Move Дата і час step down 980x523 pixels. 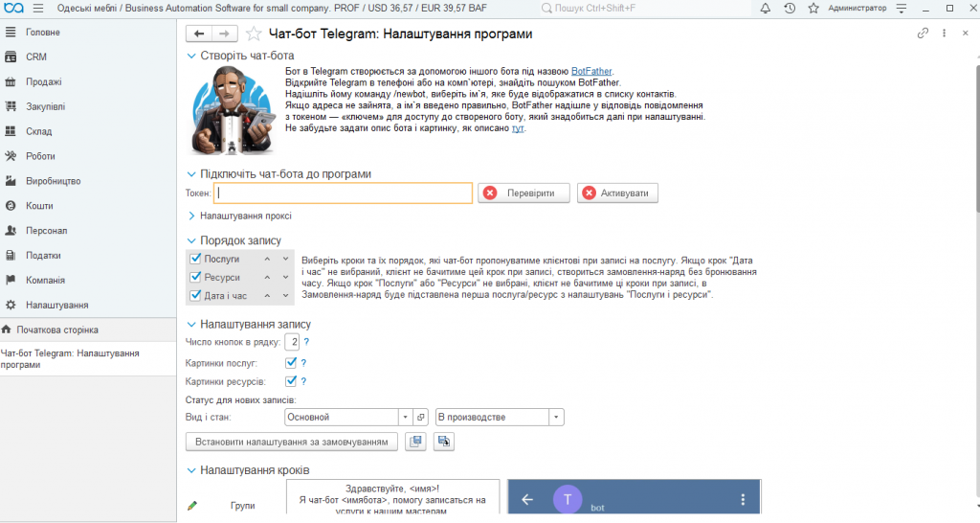tap(285, 296)
